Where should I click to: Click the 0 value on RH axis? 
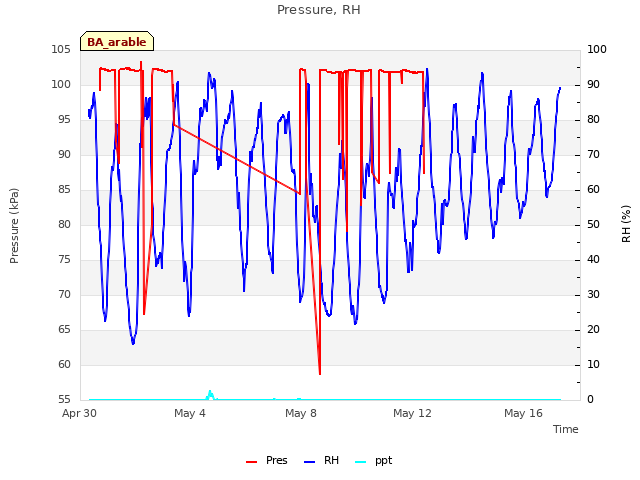point(590,399)
